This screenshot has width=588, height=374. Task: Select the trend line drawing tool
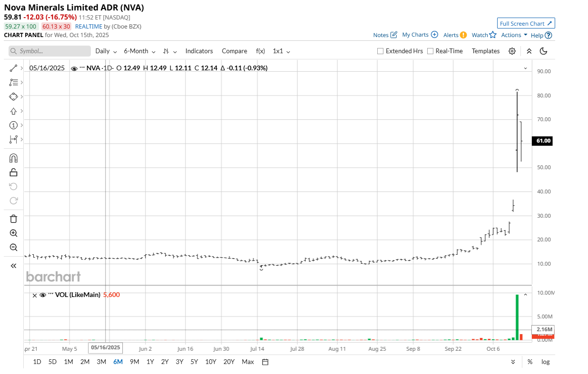click(x=13, y=68)
